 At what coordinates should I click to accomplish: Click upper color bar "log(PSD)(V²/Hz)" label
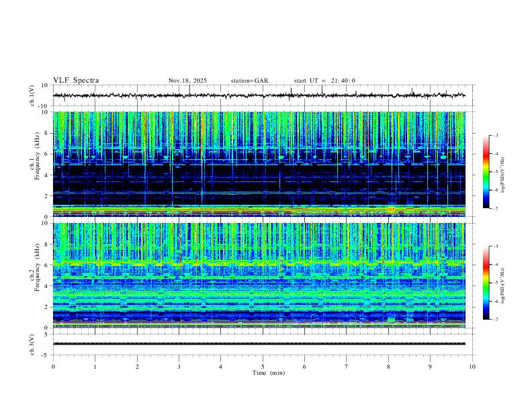point(503,175)
